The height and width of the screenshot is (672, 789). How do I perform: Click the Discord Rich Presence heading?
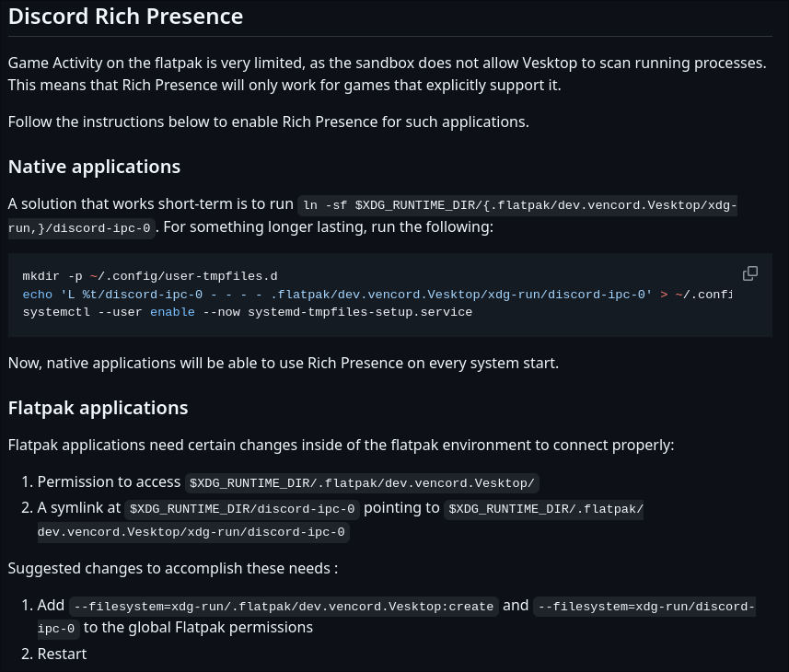(x=126, y=17)
